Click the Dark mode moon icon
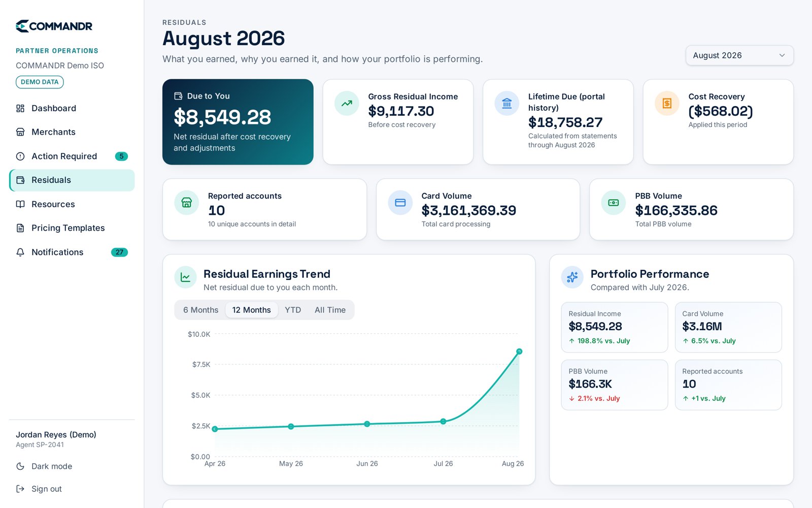The width and height of the screenshot is (812, 508). (20, 466)
